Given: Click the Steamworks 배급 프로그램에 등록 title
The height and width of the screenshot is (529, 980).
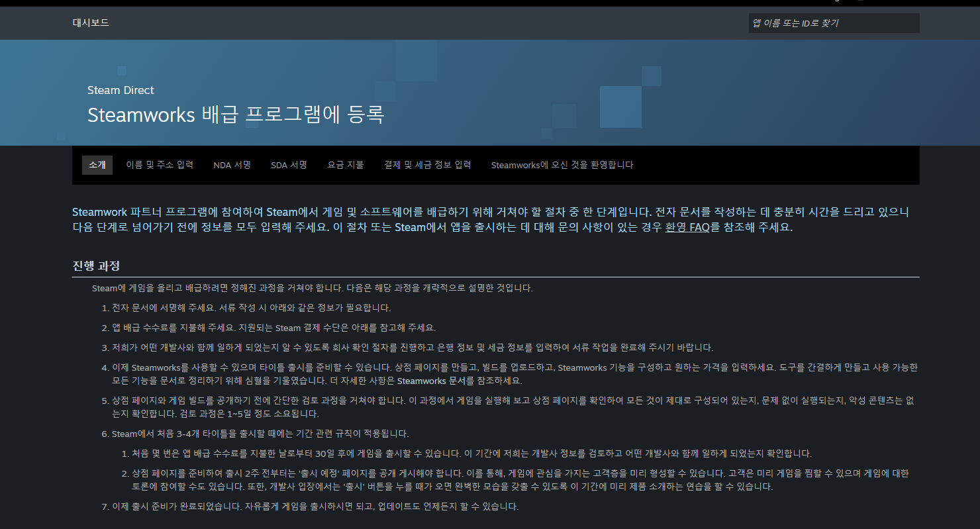Looking at the screenshot, I should click(x=236, y=114).
